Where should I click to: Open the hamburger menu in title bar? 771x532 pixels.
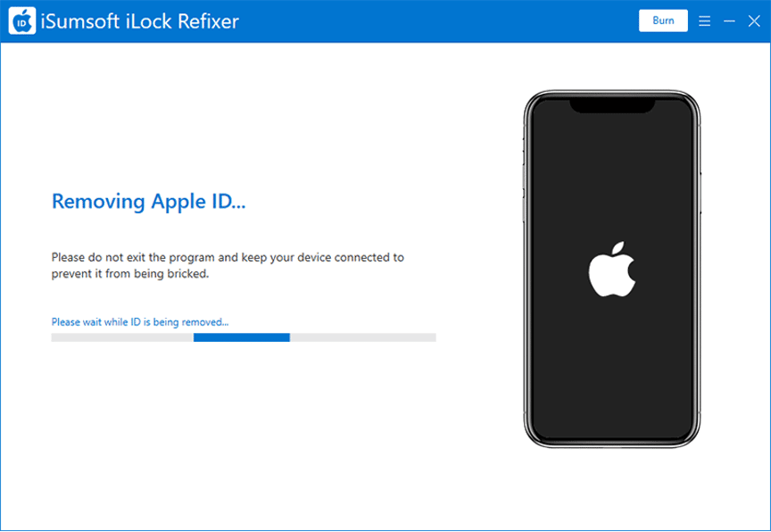705,21
